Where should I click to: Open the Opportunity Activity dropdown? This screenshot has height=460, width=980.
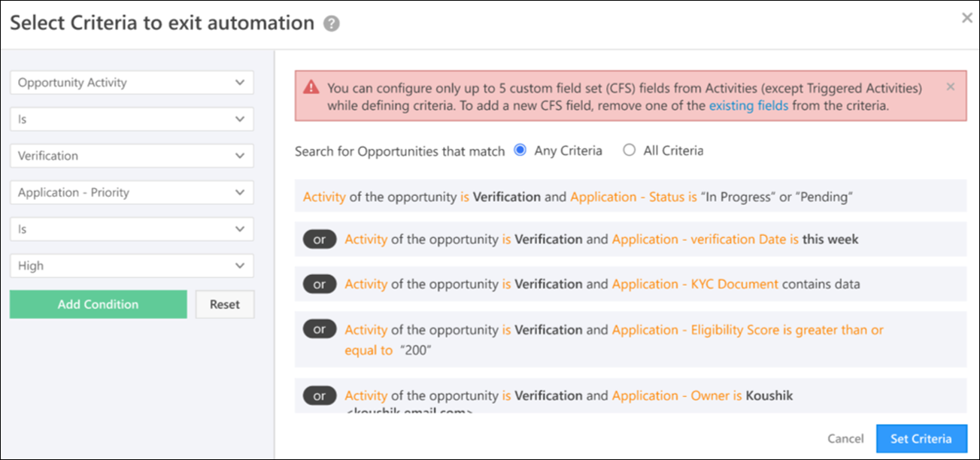click(132, 83)
